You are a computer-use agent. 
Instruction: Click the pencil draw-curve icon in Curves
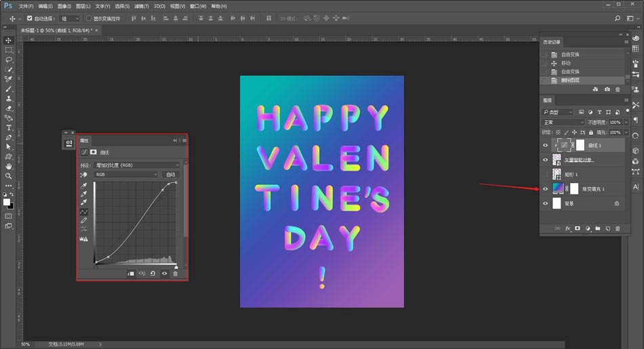coord(84,220)
